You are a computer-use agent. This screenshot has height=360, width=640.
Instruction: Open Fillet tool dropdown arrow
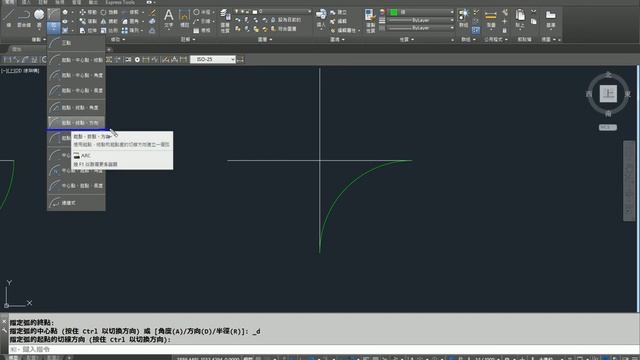[143, 21]
